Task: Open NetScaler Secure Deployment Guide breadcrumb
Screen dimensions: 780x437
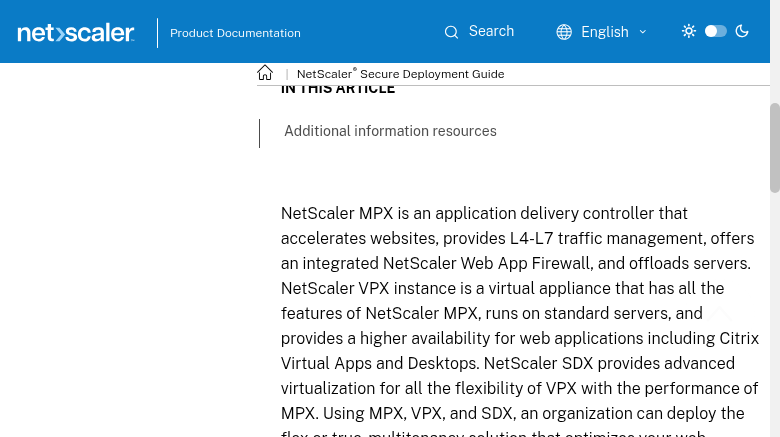Action: [400, 74]
